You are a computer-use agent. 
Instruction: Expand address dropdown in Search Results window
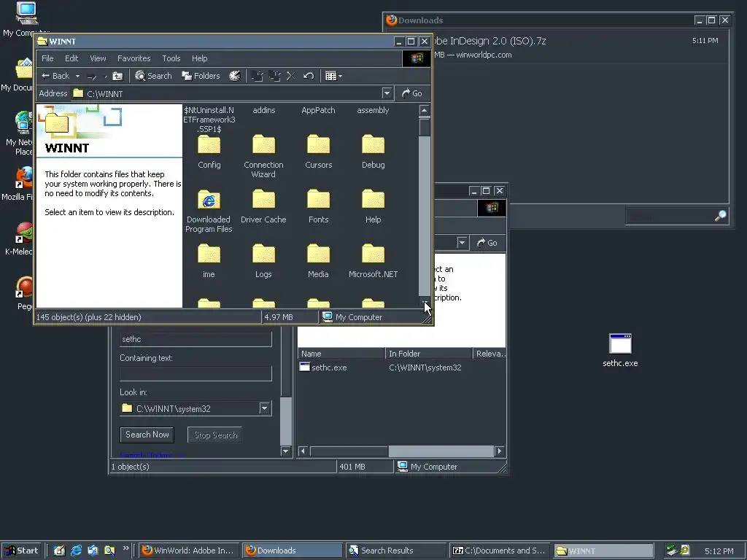[x=462, y=243]
